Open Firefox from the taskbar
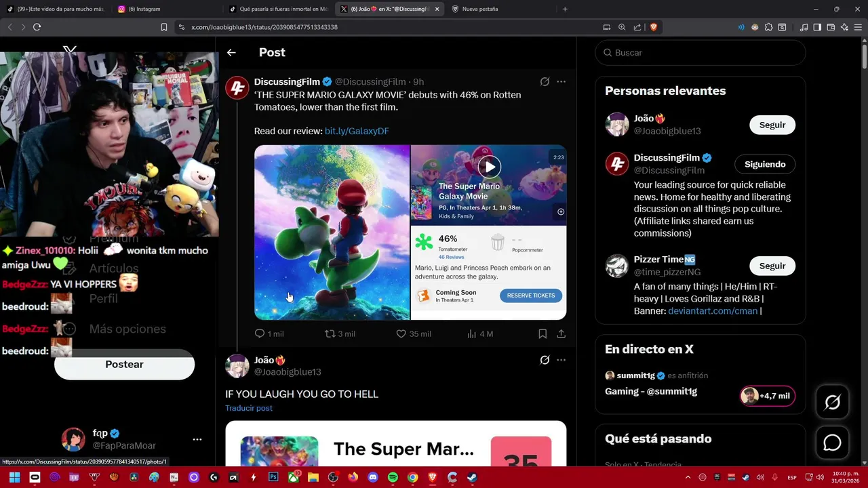868x488 pixels. (353, 477)
